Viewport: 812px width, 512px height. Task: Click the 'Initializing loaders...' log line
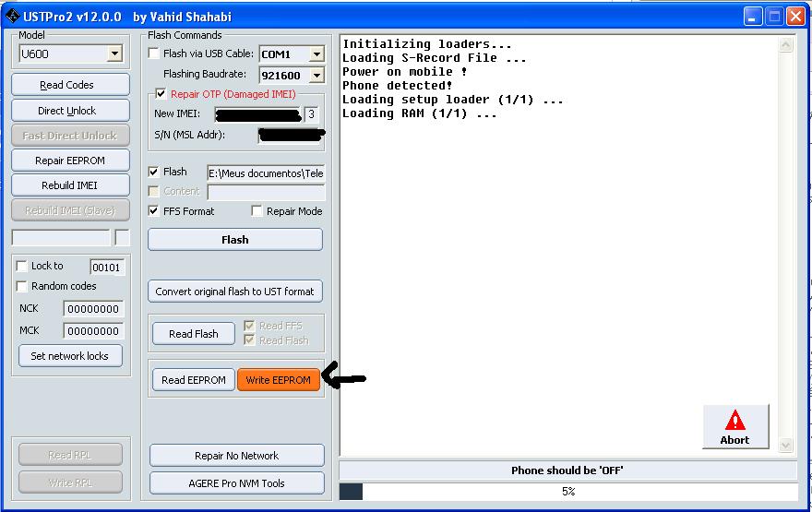(x=426, y=44)
